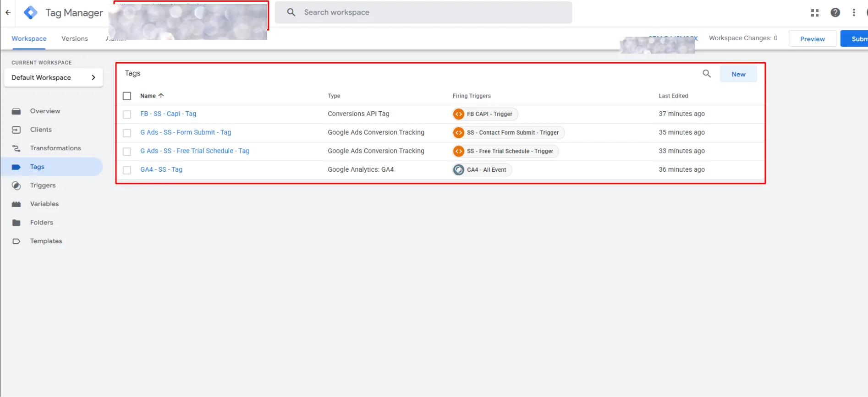Open Transformations in the sidebar

[x=55, y=148]
